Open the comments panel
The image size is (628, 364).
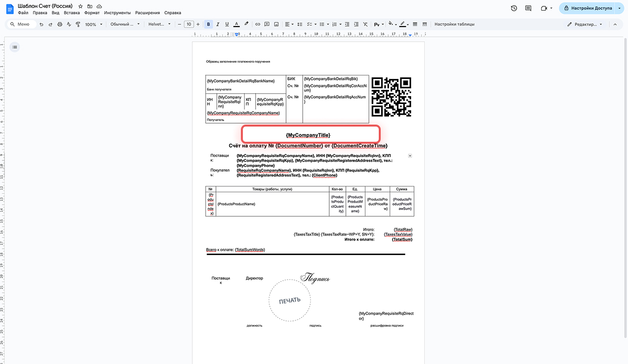pos(528,8)
